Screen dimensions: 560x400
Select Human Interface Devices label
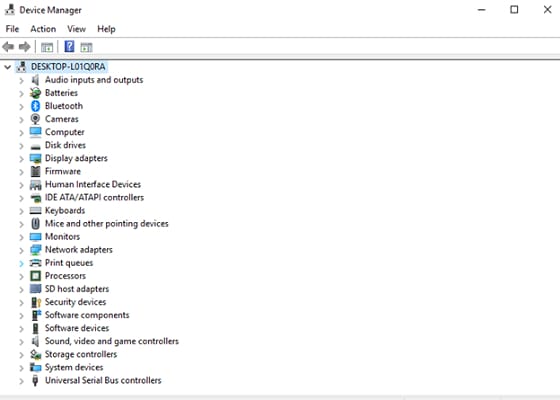[93, 184]
